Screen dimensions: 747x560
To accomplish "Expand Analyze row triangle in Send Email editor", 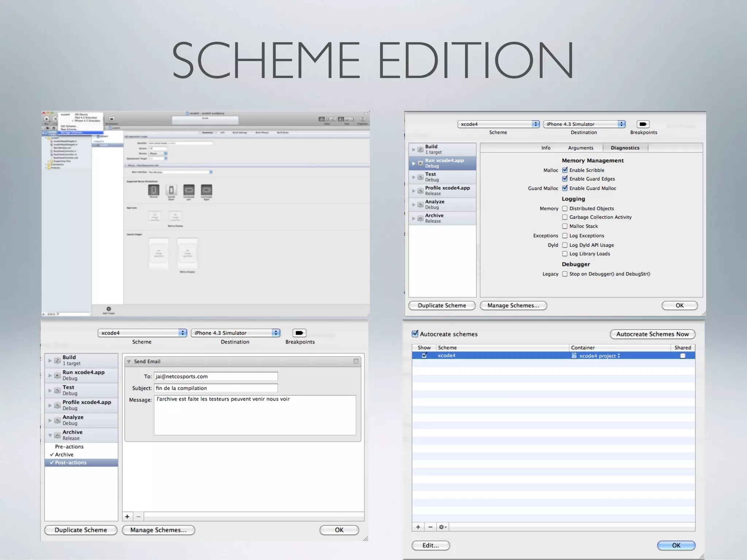I will pos(50,420).
